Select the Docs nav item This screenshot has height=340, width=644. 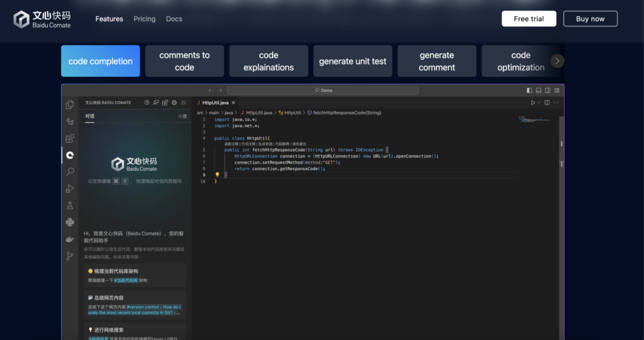174,19
